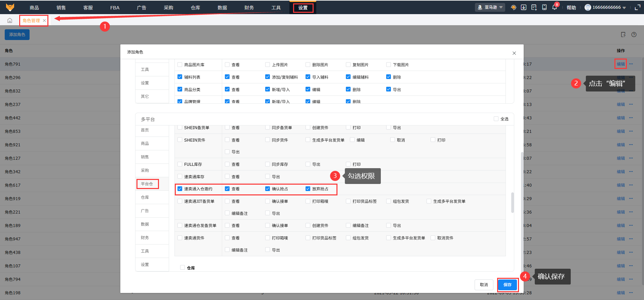The height and width of the screenshot is (300, 644).
Task: Click 编辑 link for 角色791
Action: [x=620, y=64]
